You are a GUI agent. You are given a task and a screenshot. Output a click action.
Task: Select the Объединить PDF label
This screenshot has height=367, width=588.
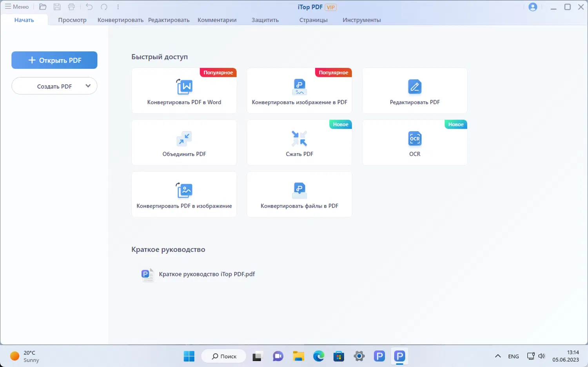click(184, 154)
